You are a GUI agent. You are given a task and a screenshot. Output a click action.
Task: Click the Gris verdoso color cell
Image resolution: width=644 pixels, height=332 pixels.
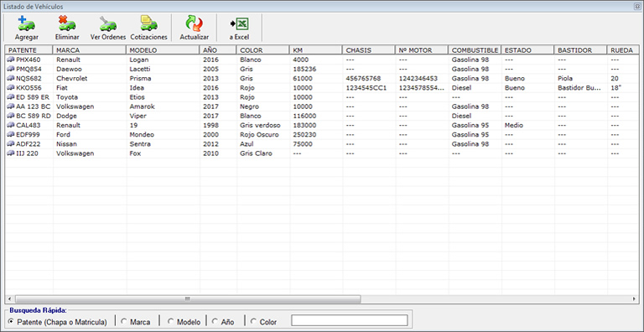pyautogui.click(x=261, y=125)
